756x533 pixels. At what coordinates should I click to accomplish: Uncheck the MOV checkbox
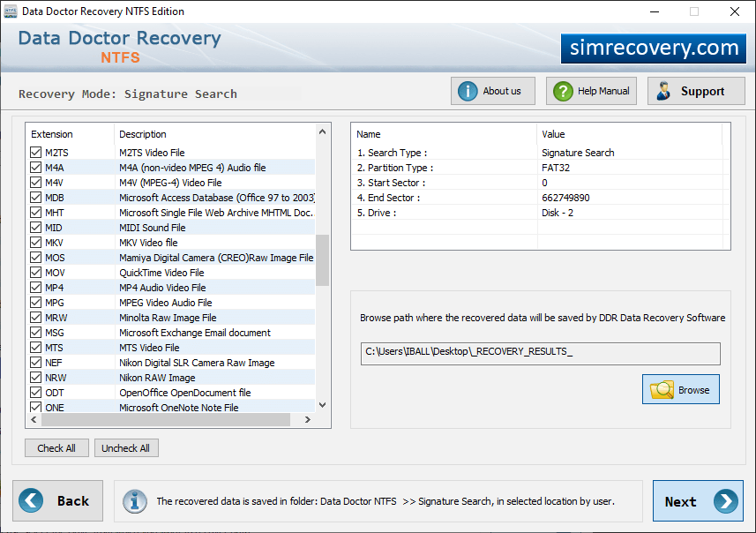pyautogui.click(x=35, y=272)
